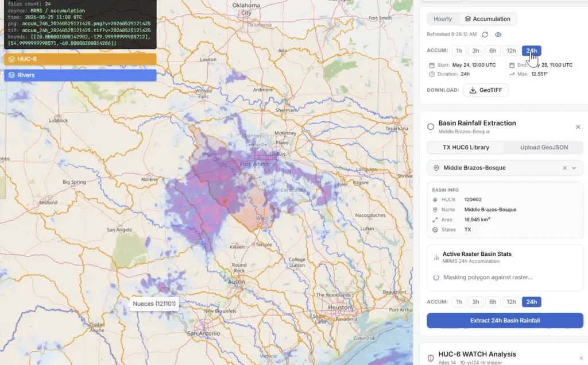Toggle the HUC-6 layer button

point(80,59)
